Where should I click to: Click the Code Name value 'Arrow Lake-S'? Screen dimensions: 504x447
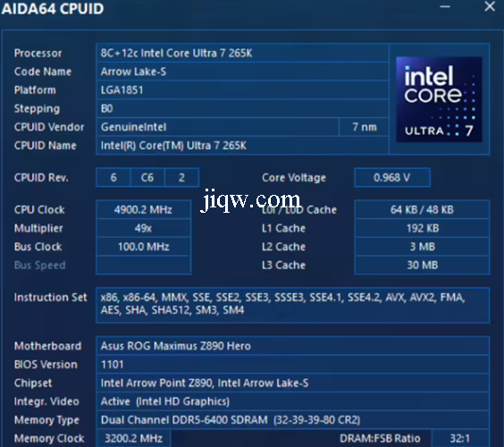click(x=242, y=72)
